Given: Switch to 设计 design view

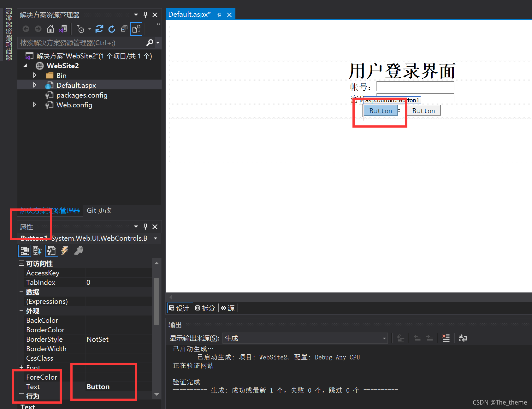Looking at the screenshot, I should coord(180,308).
